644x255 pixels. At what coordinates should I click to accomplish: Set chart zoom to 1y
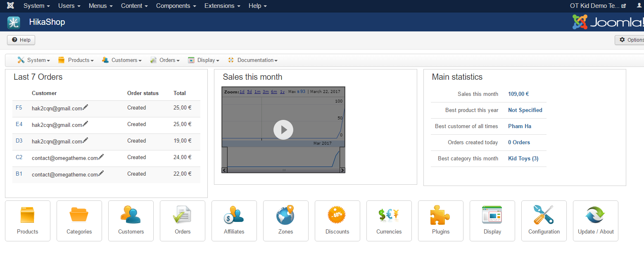pos(282,91)
